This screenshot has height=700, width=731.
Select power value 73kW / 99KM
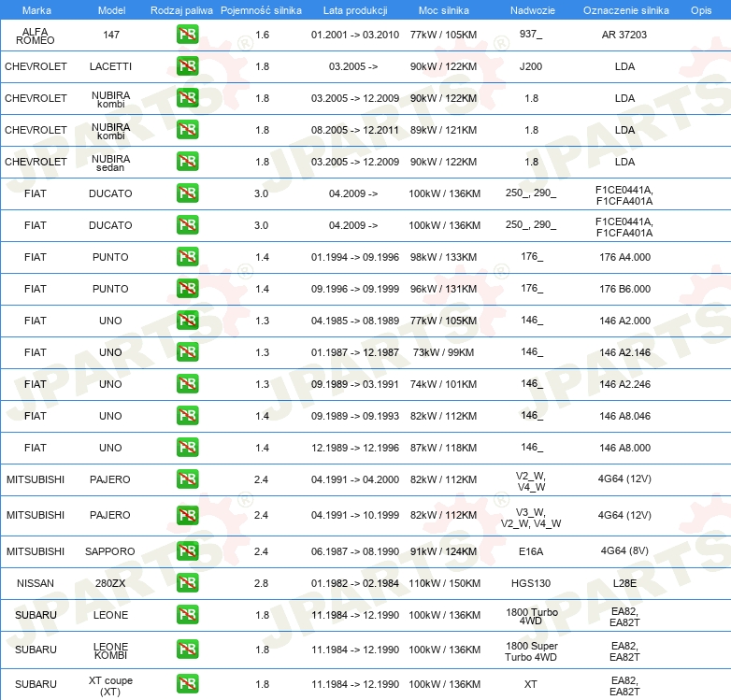pyautogui.click(x=443, y=352)
